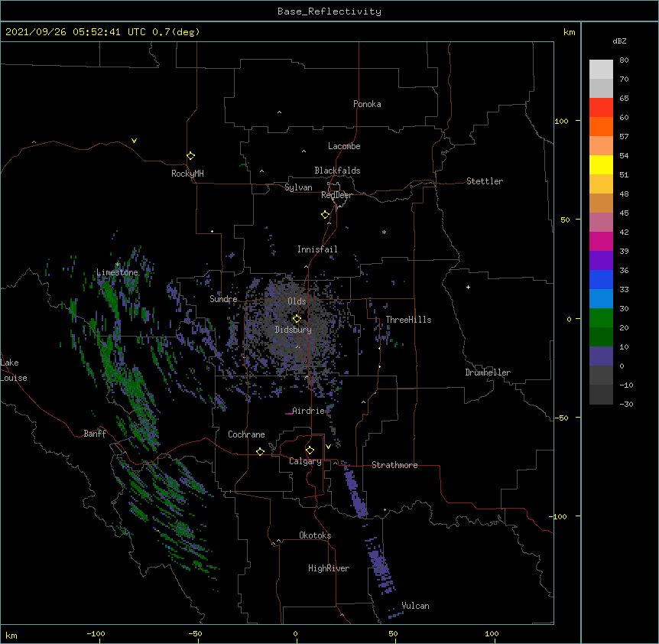The image size is (659, 644).
Task: Click the Lake Louise label
Action: (14, 370)
